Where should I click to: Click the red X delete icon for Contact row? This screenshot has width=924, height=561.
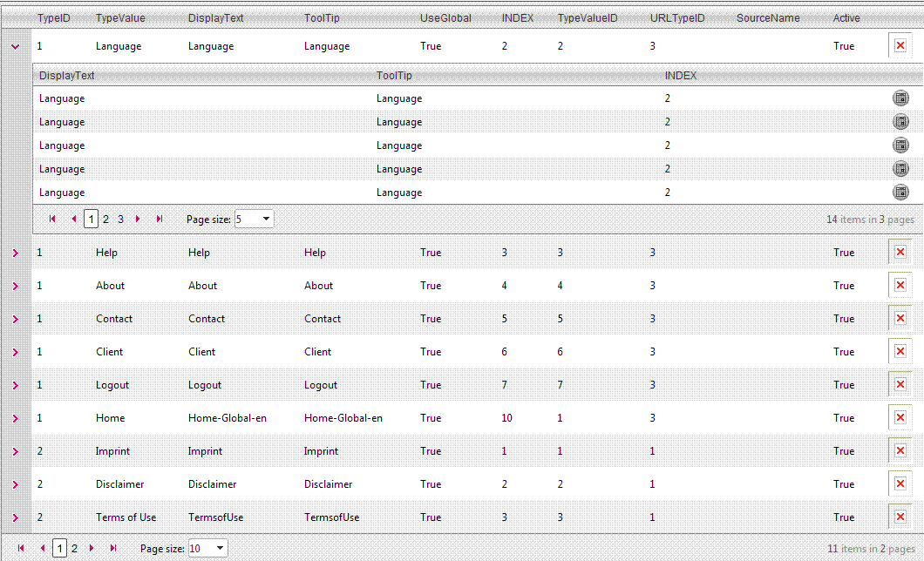(x=900, y=319)
